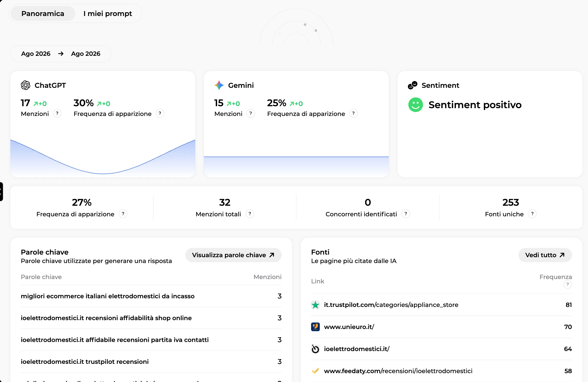This screenshot has width=588, height=382.
Task: Click the Vedi tutto button
Action: [545, 255]
